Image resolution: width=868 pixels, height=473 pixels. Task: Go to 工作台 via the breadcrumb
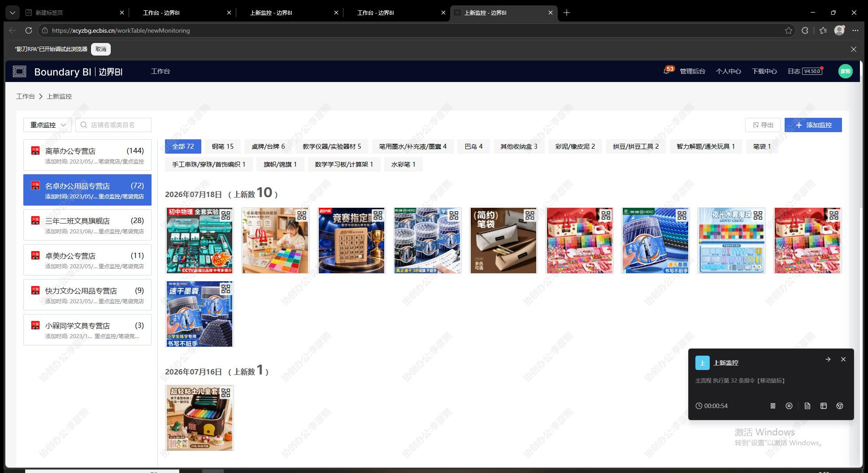tap(26, 96)
